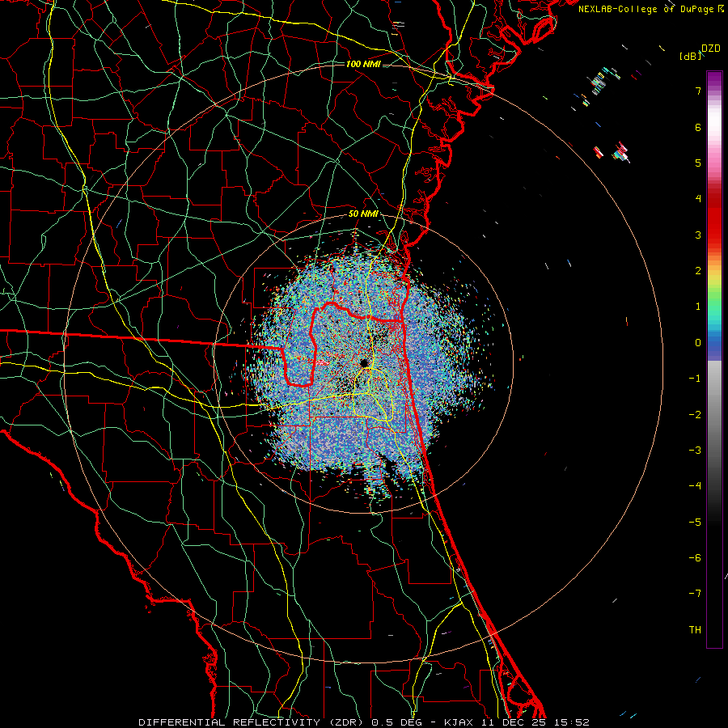This screenshot has height=728, width=728.
Task: Click the NEXLAB-College of DuPage watermark text
Action: (x=650, y=9)
